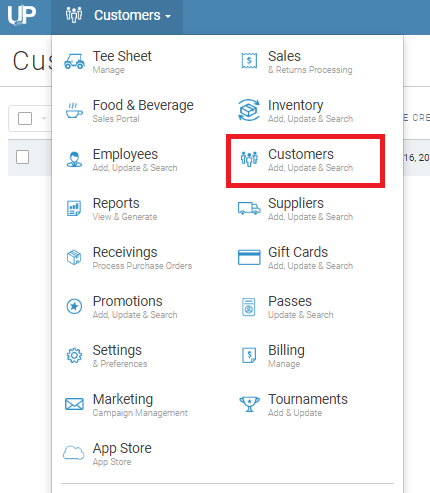Toggle the select-all checkbox in table header
This screenshot has height=493, width=430.
click(x=25, y=118)
